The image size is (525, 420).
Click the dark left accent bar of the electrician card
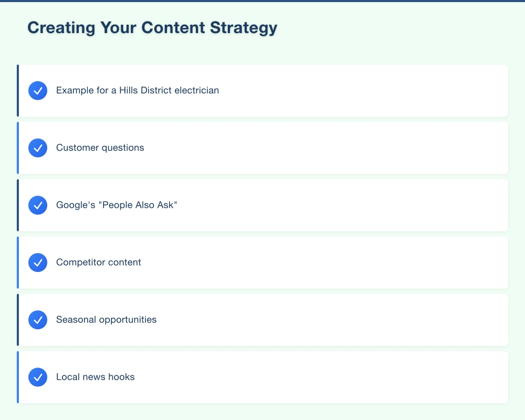18,91
